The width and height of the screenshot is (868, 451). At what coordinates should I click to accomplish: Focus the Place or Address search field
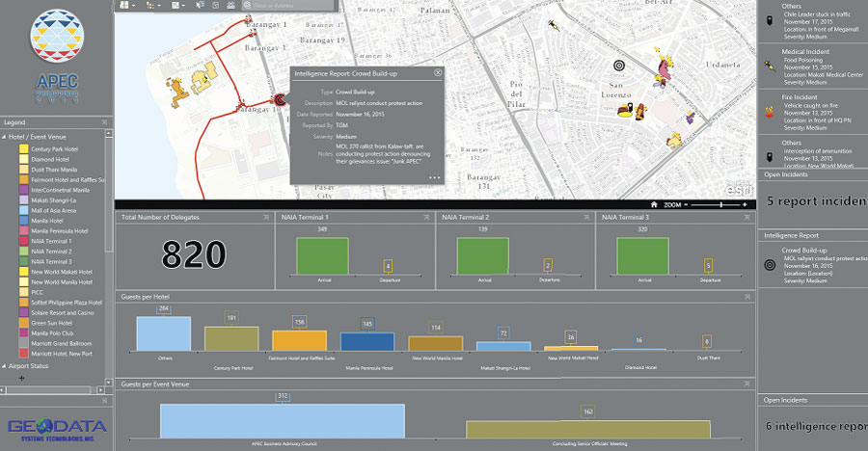[x=292, y=5]
